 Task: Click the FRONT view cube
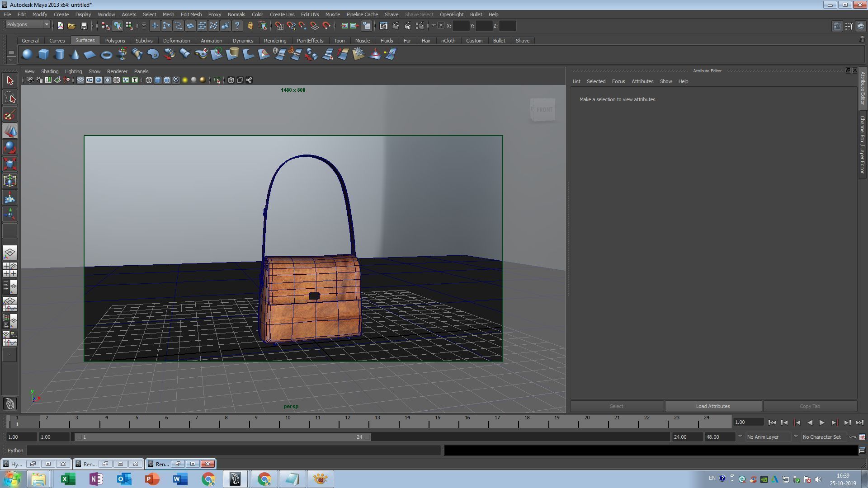(542, 110)
